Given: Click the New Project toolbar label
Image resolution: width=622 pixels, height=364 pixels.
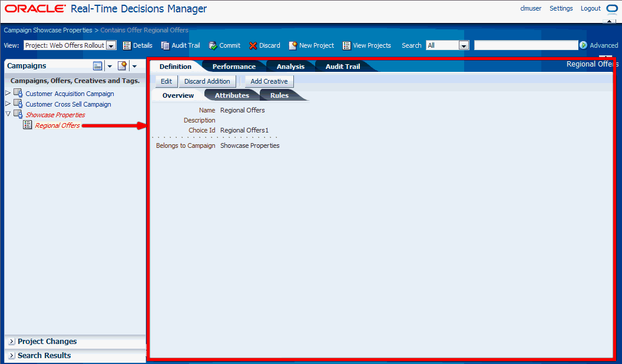Looking at the screenshot, I should coord(316,45).
